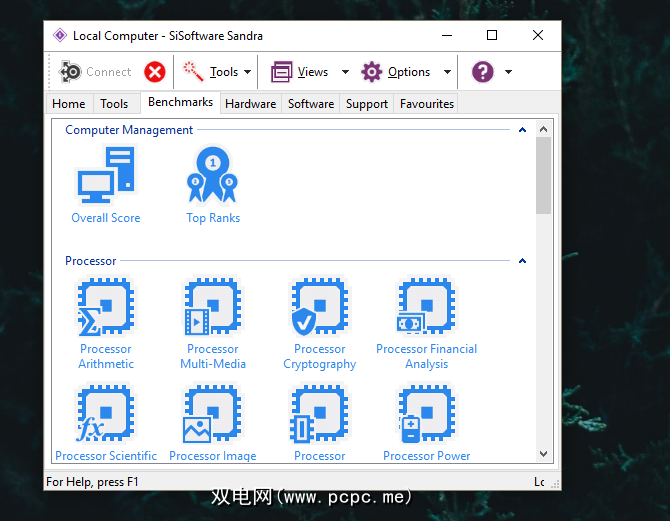Click the Options gear icon
Screen dimensions: 670x521
371,72
